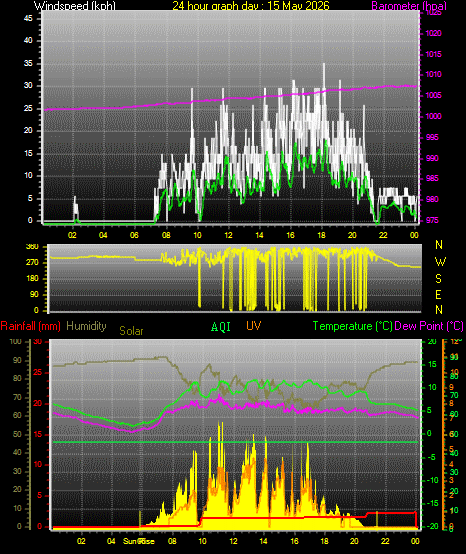Click the green -15 on temperature axis

coord(433,503)
